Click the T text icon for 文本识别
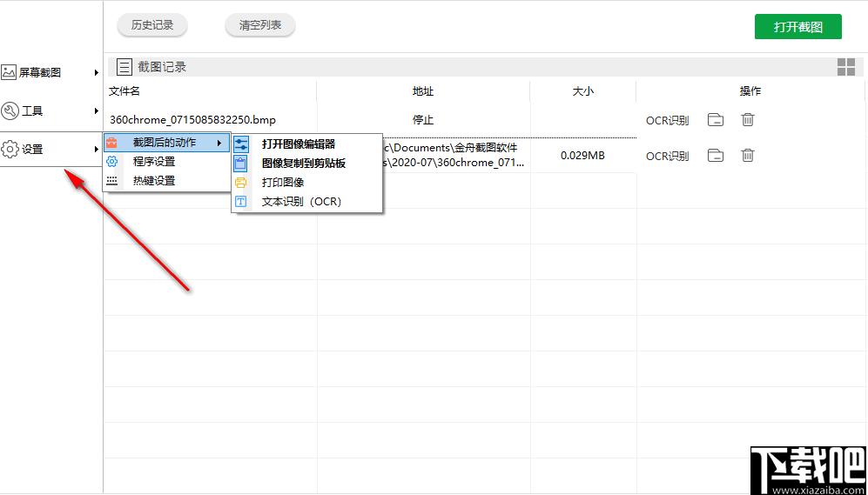The height and width of the screenshot is (495, 868). [x=241, y=202]
